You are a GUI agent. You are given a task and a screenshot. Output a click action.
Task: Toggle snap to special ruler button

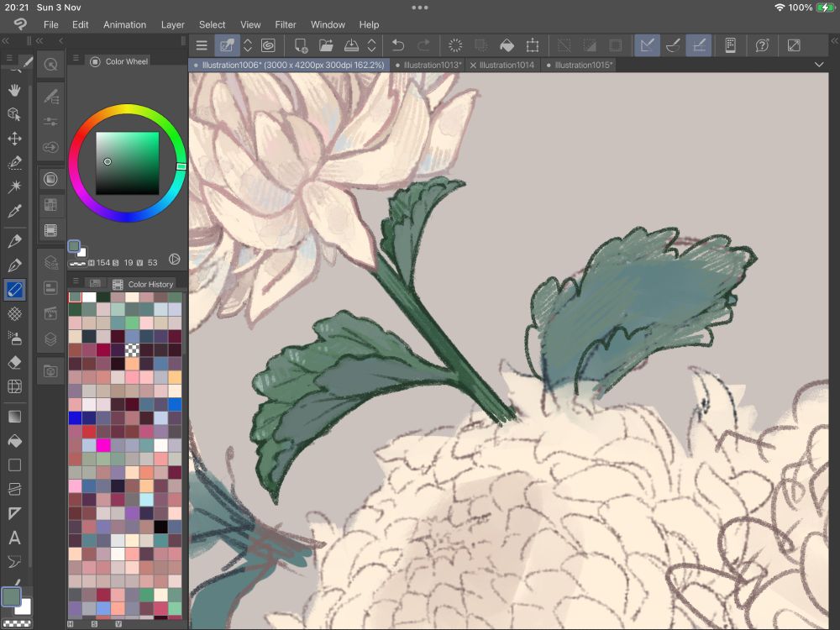[673, 45]
